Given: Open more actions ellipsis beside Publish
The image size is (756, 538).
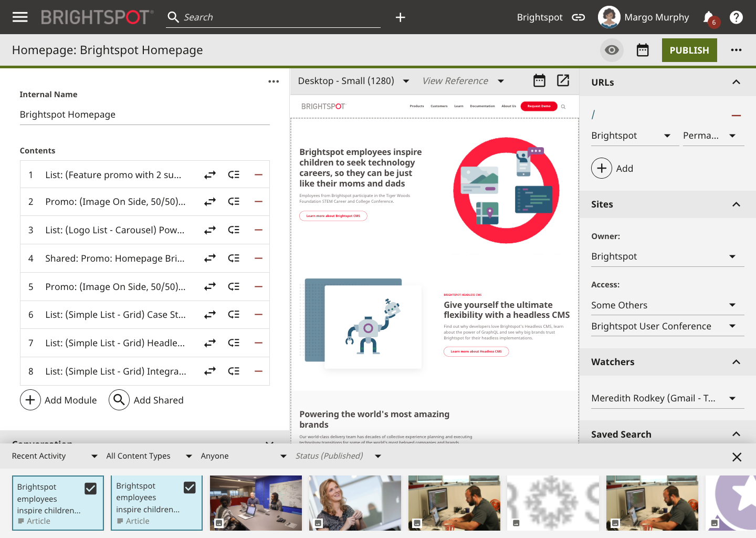Looking at the screenshot, I should (737, 50).
